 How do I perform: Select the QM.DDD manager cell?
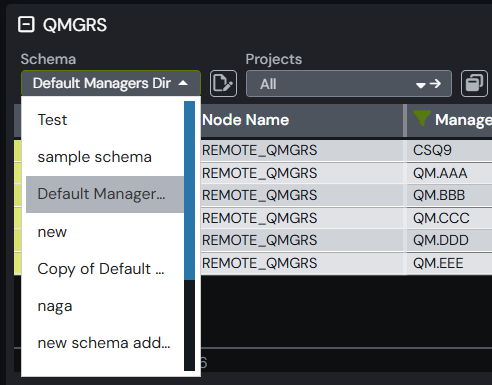pyautogui.click(x=449, y=240)
